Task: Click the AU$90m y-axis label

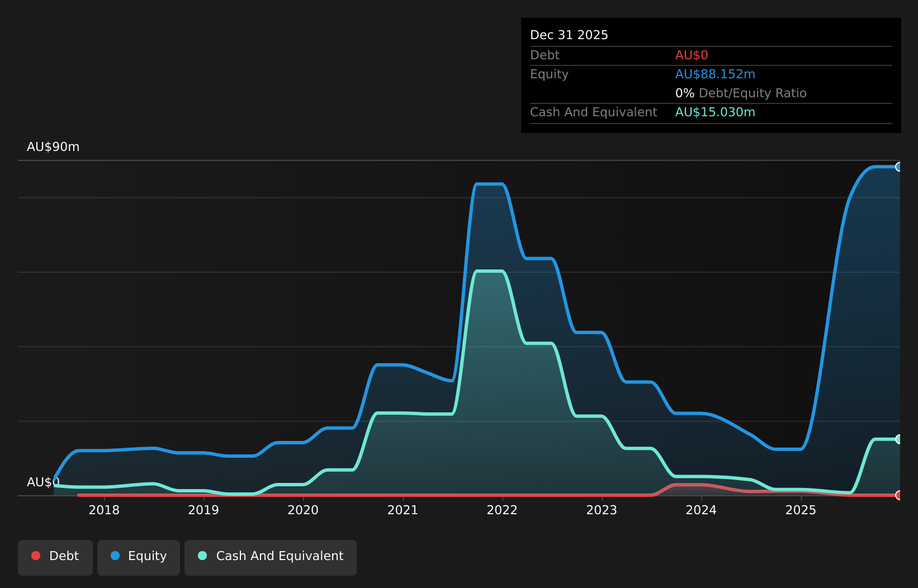Action: coord(53,147)
